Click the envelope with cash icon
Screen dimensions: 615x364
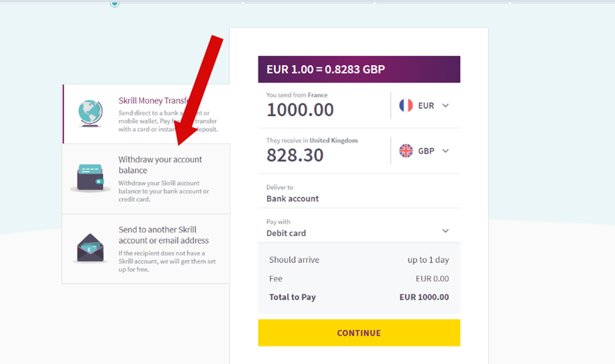pos(90,248)
